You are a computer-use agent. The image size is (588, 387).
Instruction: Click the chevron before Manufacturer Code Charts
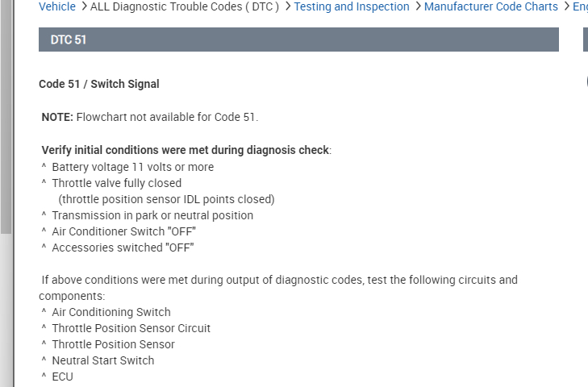[418, 6]
